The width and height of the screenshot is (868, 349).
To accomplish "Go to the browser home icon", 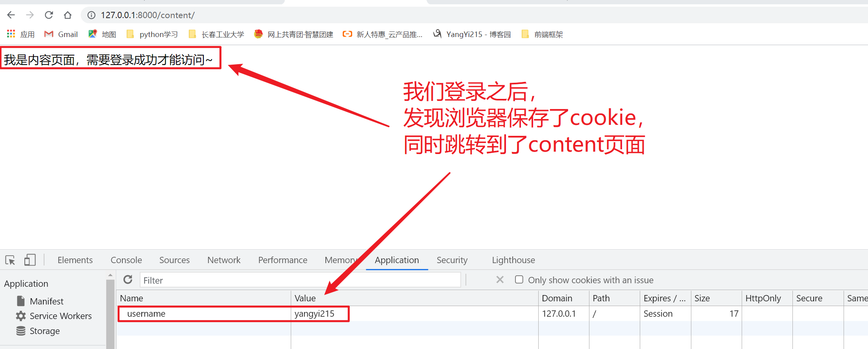I will (x=68, y=15).
